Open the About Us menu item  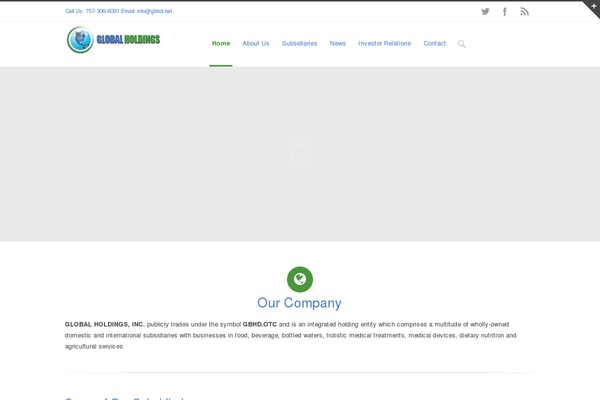coord(256,44)
